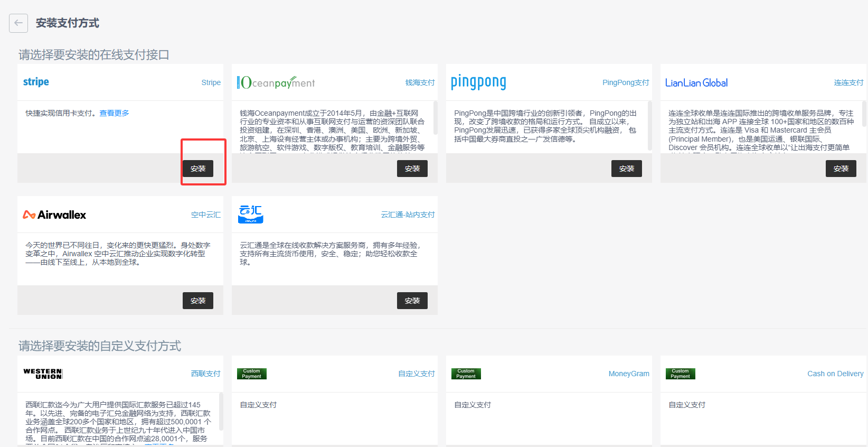This screenshot has width=868, height=447.
Task: Install the 钱海支付 Oceanpayment gateway
Action: tap(412, 169)
